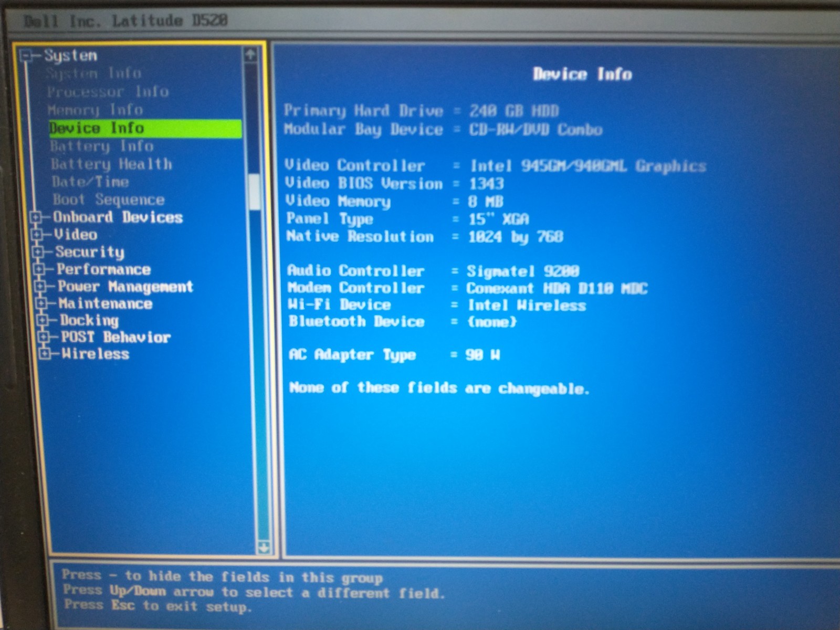Click 'None of these fields are changeable' note
The image size is (840, 630).
tap(439, 388)
